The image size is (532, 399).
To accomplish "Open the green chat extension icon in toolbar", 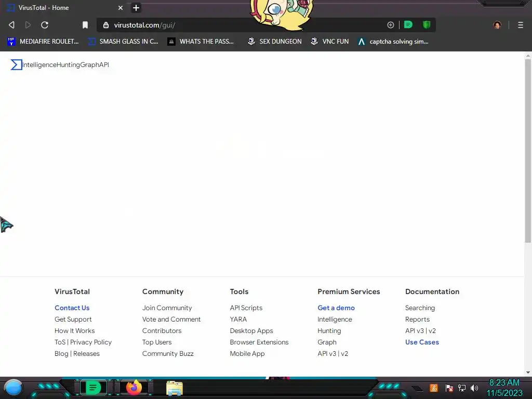I will (x=408, y=25).
